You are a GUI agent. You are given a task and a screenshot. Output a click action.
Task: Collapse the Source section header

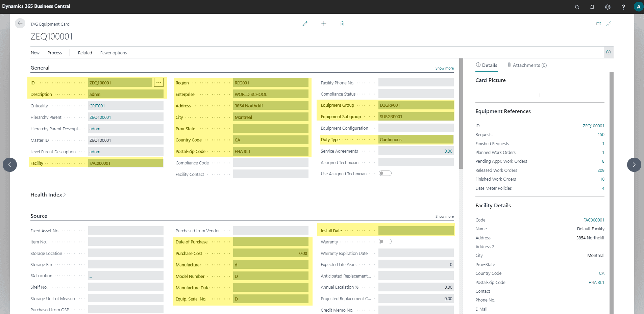[39, 216]
